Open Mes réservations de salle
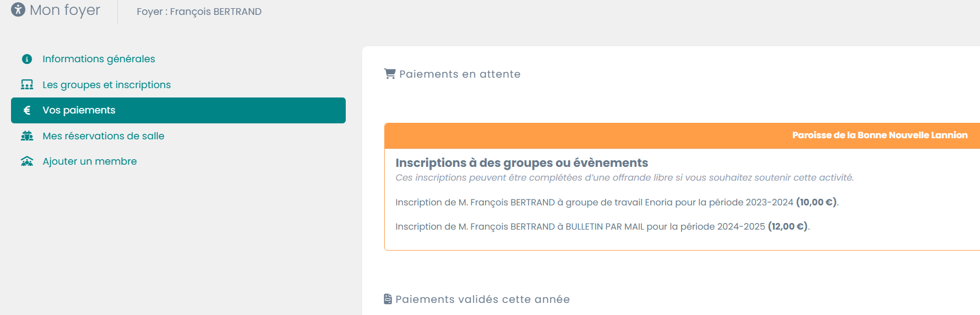The image size is (980, 315). [103, 136]
